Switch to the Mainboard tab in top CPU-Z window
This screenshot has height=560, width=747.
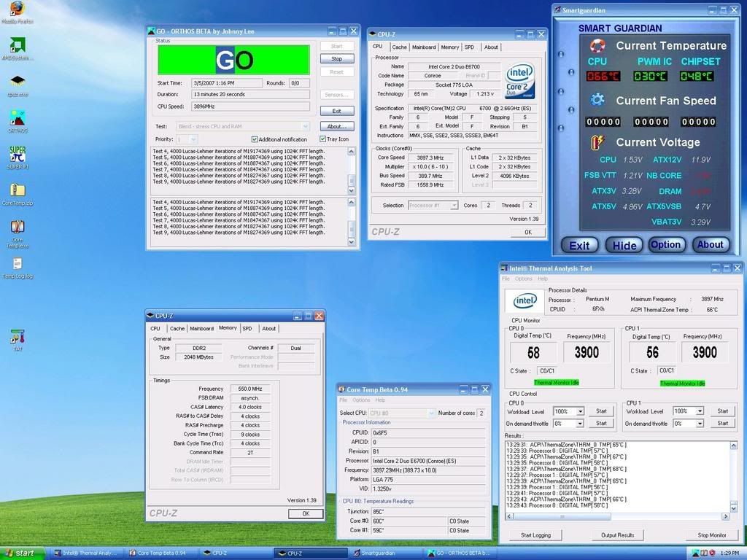coord(424,47)
